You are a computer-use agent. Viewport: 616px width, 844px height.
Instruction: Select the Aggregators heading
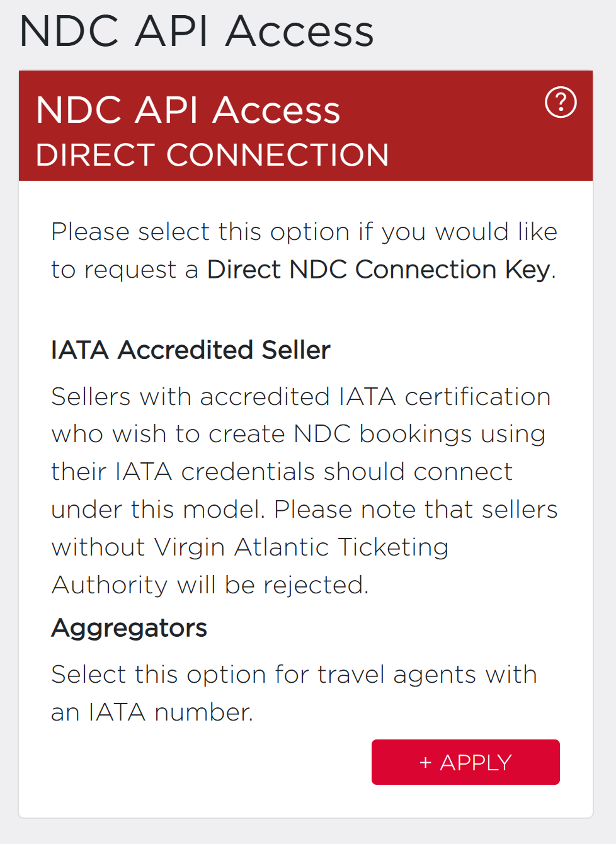point(129,628)
